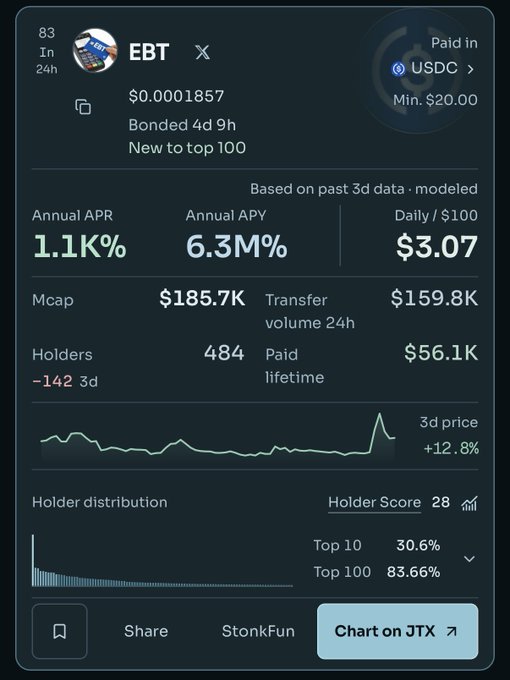Click the arrow icon in Chart on JTX
This screenshot has height=680, width=510.
(x=451, y=631)
